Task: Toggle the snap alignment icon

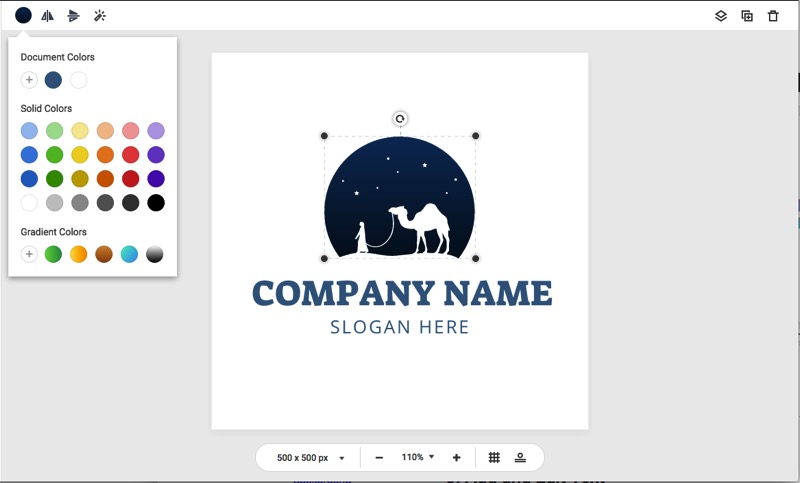Action: [x=520, y=457]
